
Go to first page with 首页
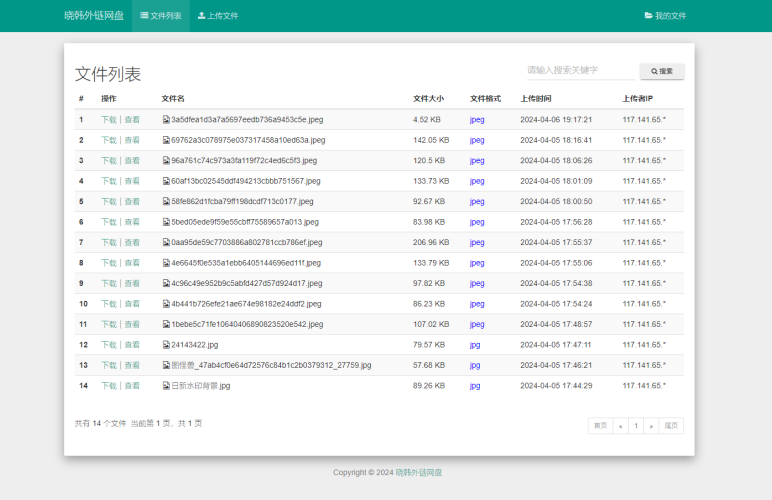[600, 426]
